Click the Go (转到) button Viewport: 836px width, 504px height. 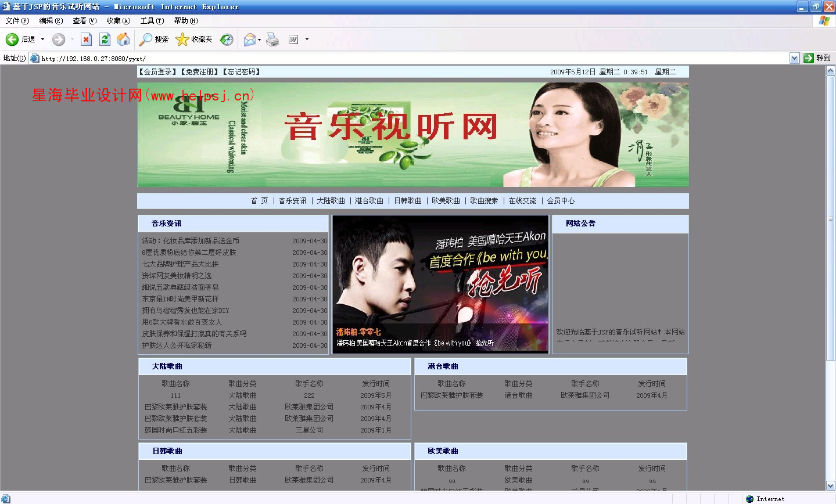click(x=817, y=58)
